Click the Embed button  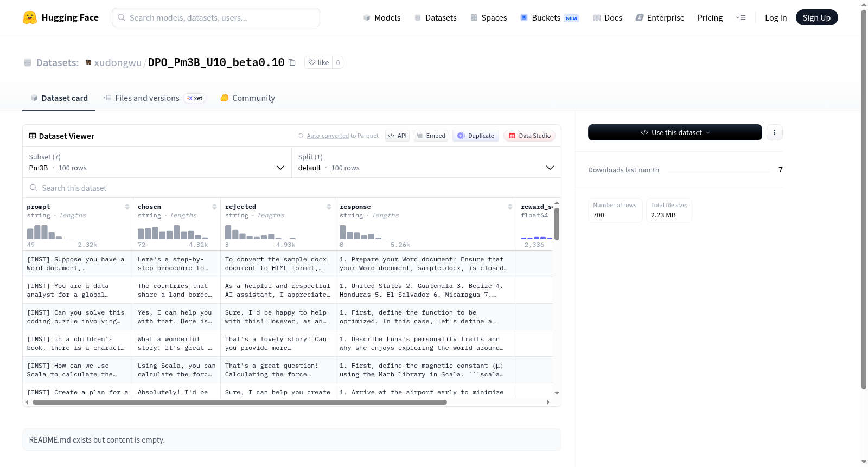tap(431, 136)
